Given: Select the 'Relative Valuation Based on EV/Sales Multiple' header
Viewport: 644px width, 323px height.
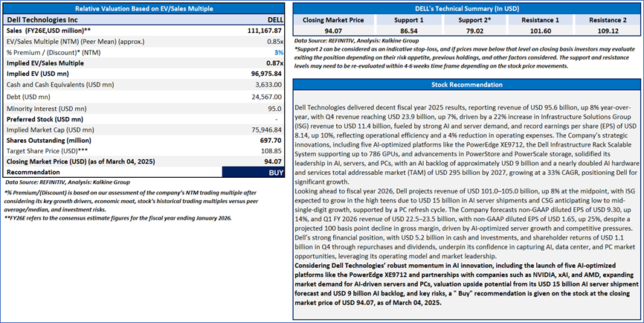Looking at the screenshot, I should [144, 9].
